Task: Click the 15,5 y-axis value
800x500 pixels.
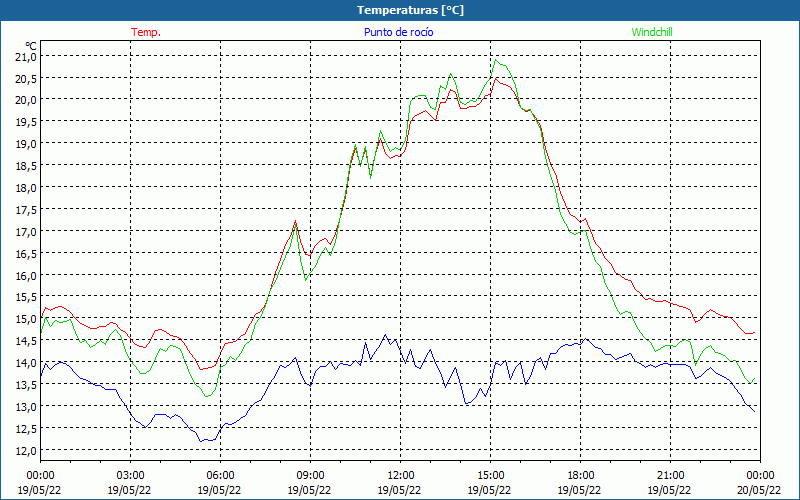Action: pyautogui.click(x=26, y=297)
